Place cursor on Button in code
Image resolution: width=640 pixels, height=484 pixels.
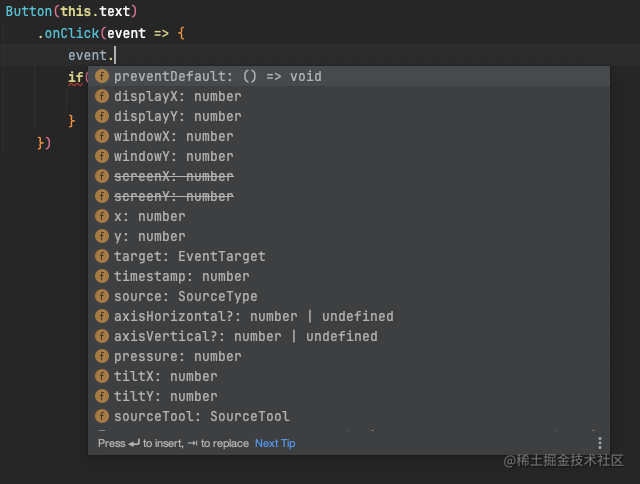[x=29, y=11]
